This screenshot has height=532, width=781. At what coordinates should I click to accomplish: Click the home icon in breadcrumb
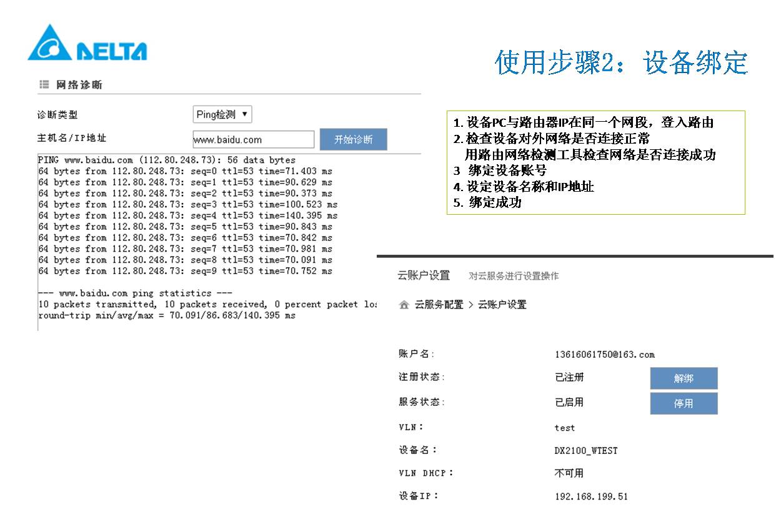[x=404, y=305]
